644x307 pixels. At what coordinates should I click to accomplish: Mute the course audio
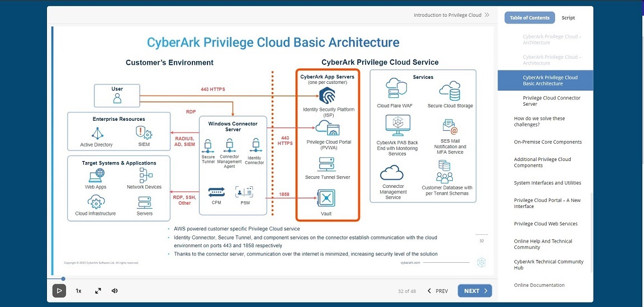(115, 291)
